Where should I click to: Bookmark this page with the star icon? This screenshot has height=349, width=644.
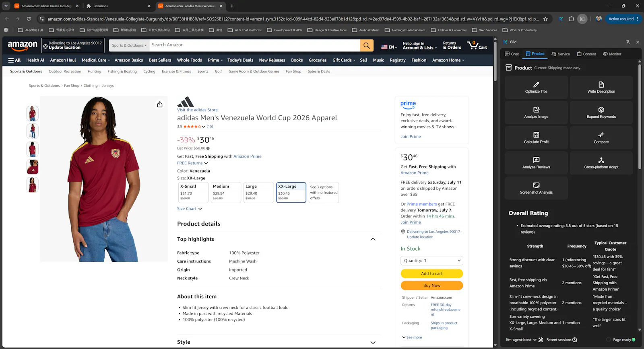tap(545, 19)
